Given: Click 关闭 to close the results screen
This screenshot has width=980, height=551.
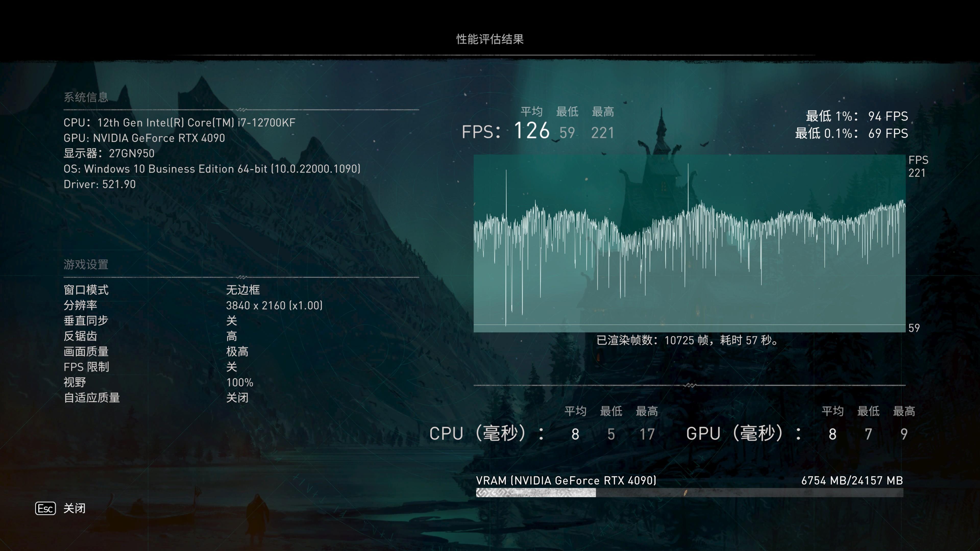Looking at the screenshot, I should coord(75,508).
